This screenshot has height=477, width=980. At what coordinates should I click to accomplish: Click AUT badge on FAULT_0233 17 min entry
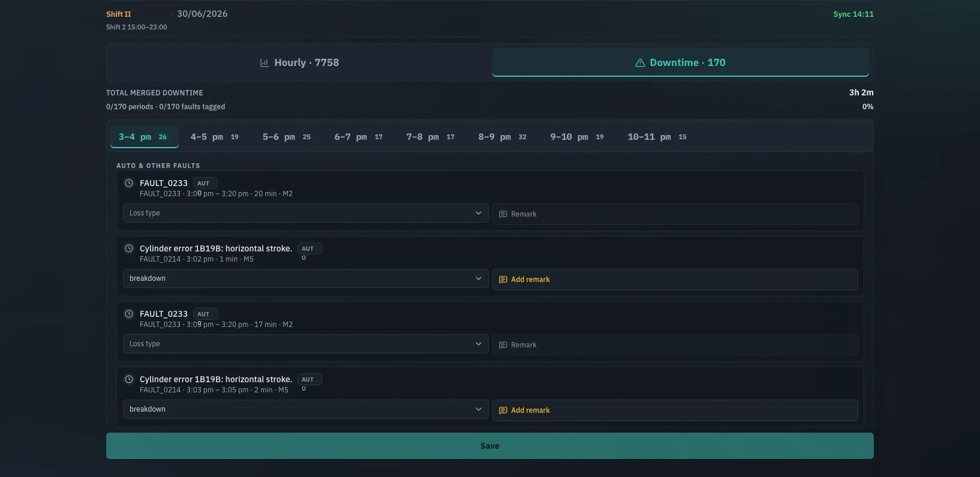click(x=205, y=314)
